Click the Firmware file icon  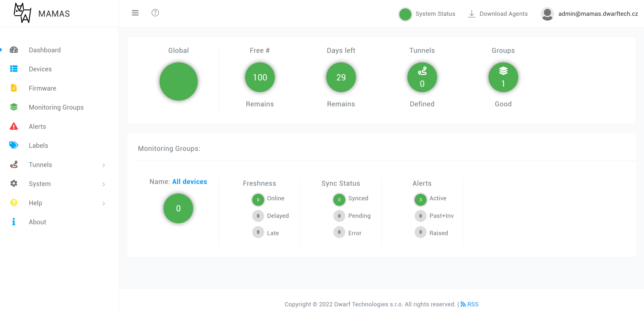[x=14, y=88]
